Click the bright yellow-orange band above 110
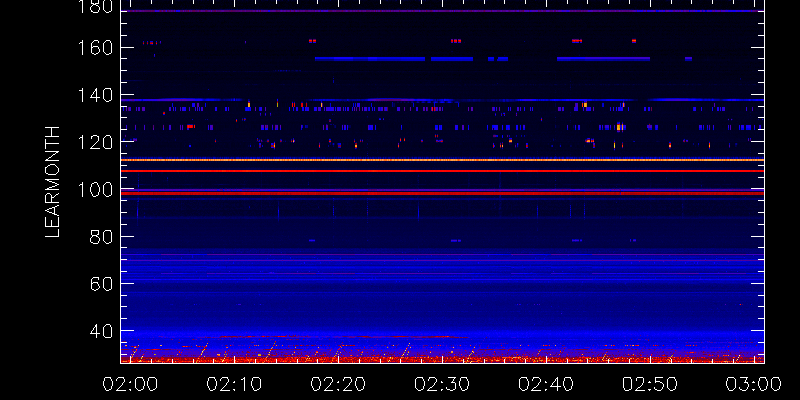Screen dimensions: 800x400 pos(442,160)
